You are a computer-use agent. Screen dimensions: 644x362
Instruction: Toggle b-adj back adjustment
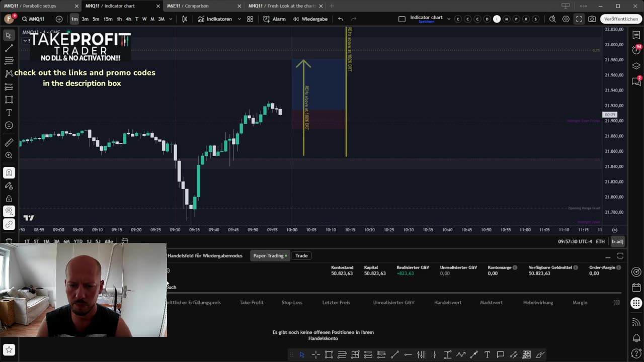point(617,242)
